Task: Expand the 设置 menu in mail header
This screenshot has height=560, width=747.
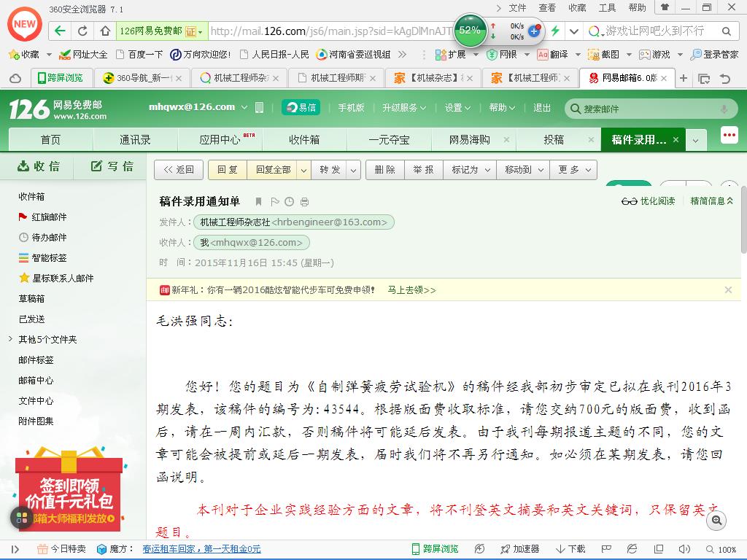Action: 457,108
